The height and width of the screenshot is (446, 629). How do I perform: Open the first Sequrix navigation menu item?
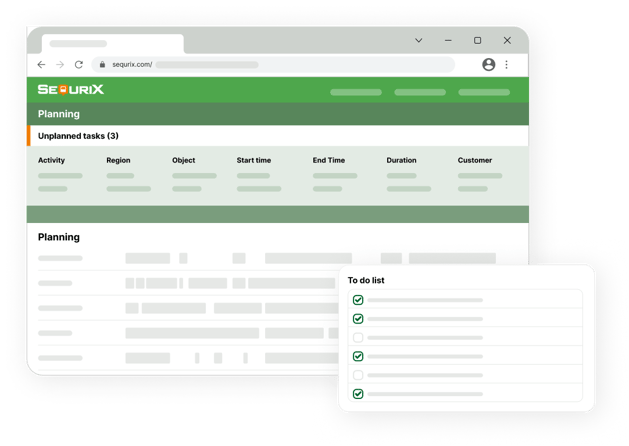click(356, 92)
